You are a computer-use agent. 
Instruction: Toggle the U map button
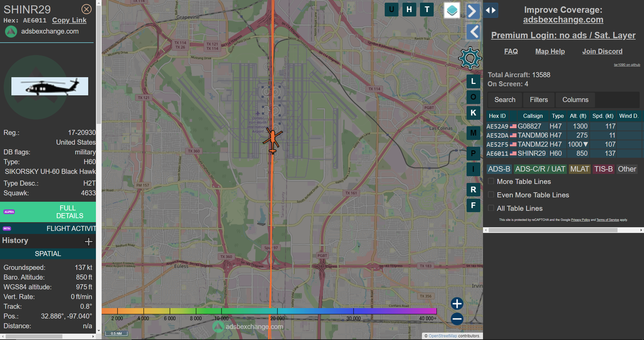pyautogui.click(x=391, y=9)
